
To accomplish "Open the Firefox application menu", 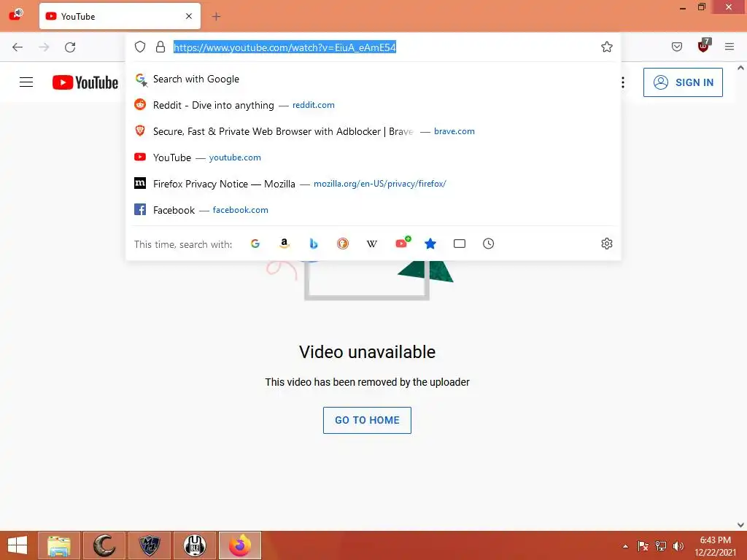I will point(729,47).
